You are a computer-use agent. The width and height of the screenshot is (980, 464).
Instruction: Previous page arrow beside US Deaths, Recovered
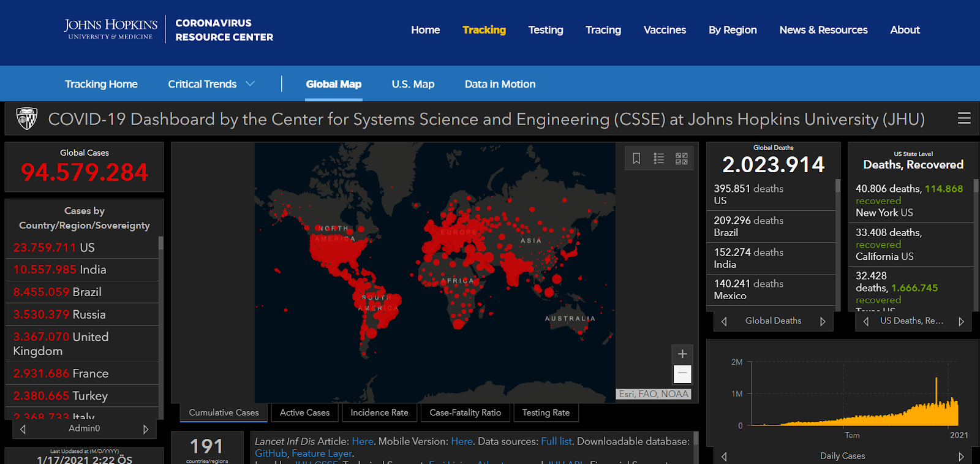[865, 321]
